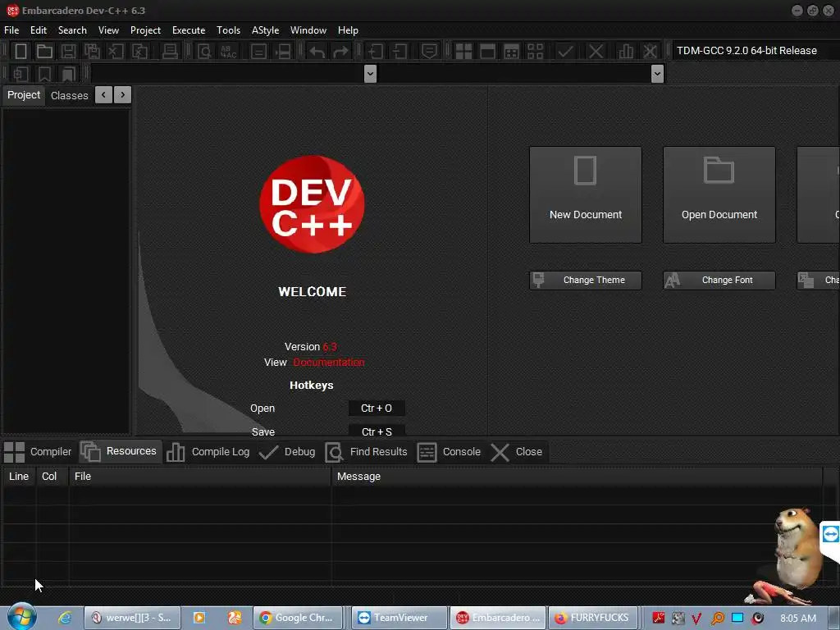The image size is (840, 630).
Task: Switch to the Compile Log tab
Action: pyautogui.click(x=208, y=452)
